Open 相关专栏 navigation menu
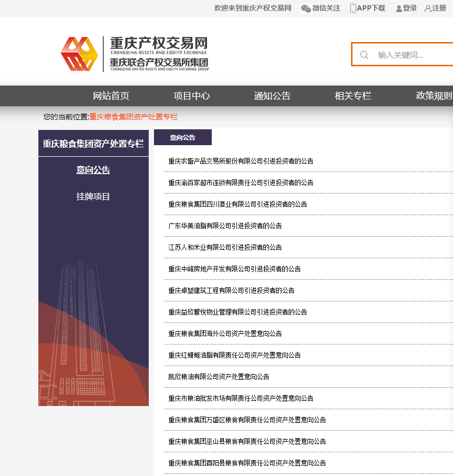Screen dimensions: 453x476 pos(353,96)
